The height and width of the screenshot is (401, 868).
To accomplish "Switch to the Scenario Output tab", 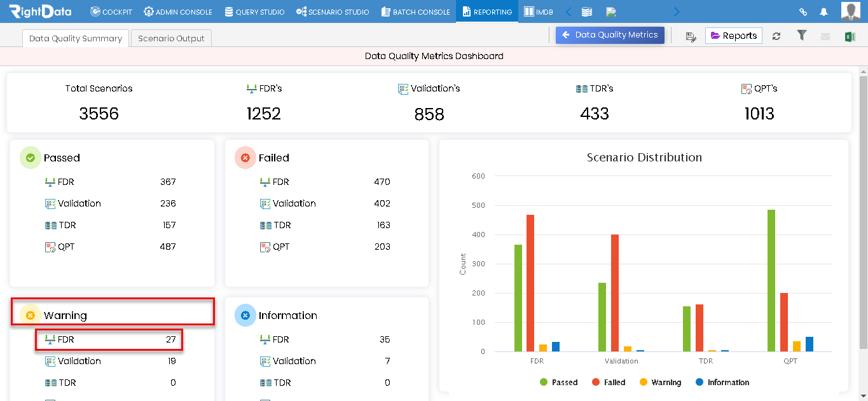I will pos(171,38).
